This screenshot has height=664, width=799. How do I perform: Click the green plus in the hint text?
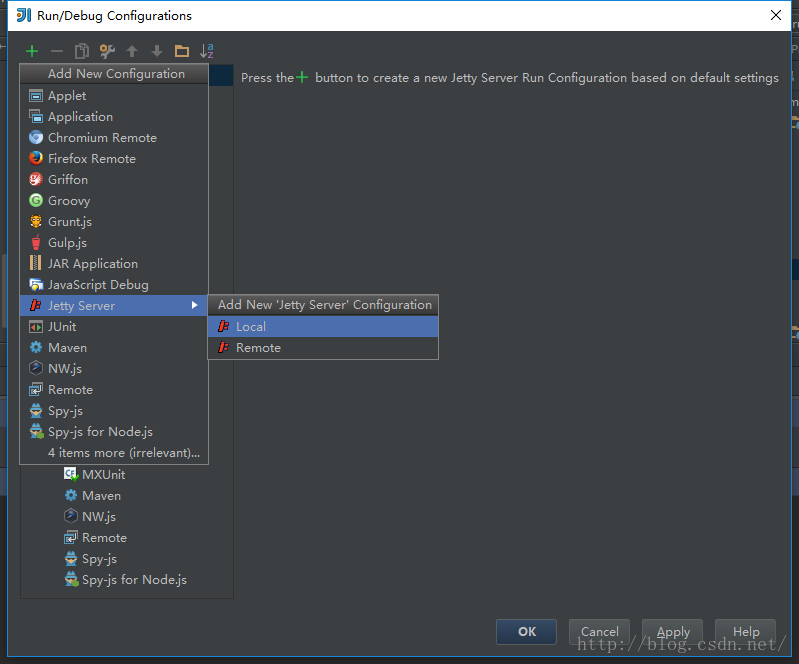303,77
